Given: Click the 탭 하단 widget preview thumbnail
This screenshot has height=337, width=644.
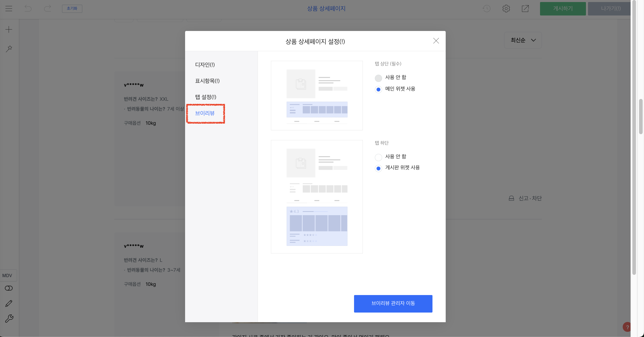Looking at the screenshot, I should tap(317, 197).
